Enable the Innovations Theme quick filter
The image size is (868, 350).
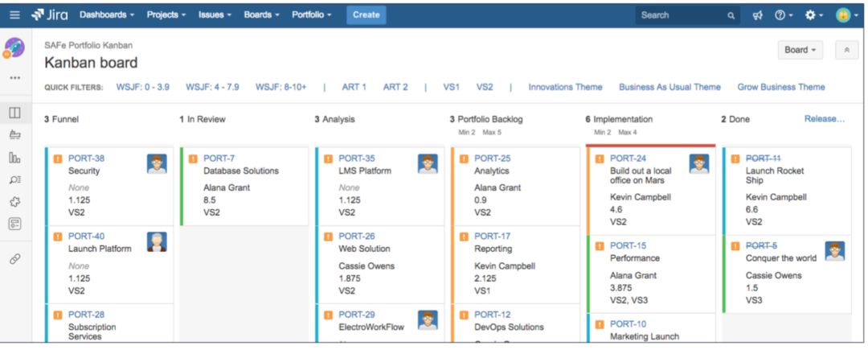tap(565, 87)
